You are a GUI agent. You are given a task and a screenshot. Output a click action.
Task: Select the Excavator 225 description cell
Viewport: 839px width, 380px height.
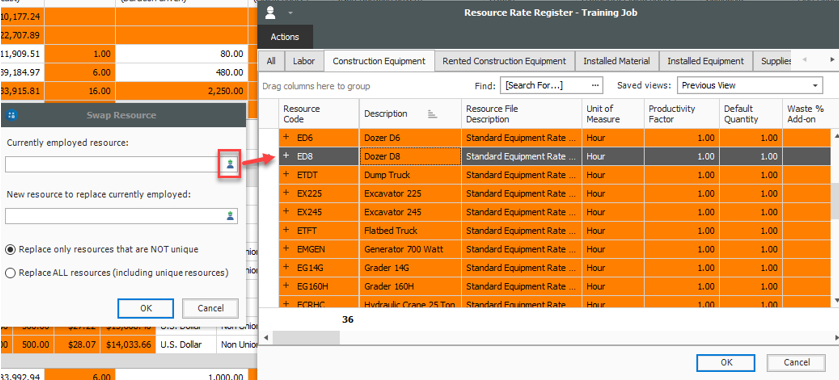(x=410, y=193)
